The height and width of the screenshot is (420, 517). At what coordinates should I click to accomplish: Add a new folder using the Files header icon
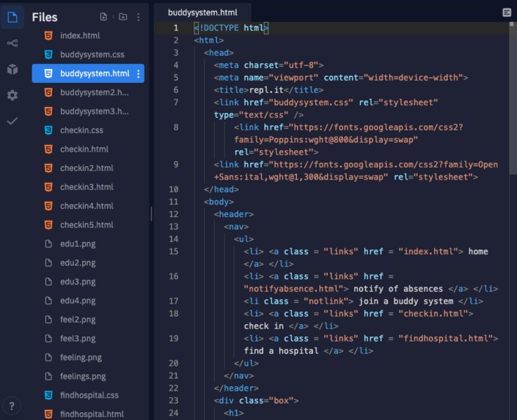(123, 17)
